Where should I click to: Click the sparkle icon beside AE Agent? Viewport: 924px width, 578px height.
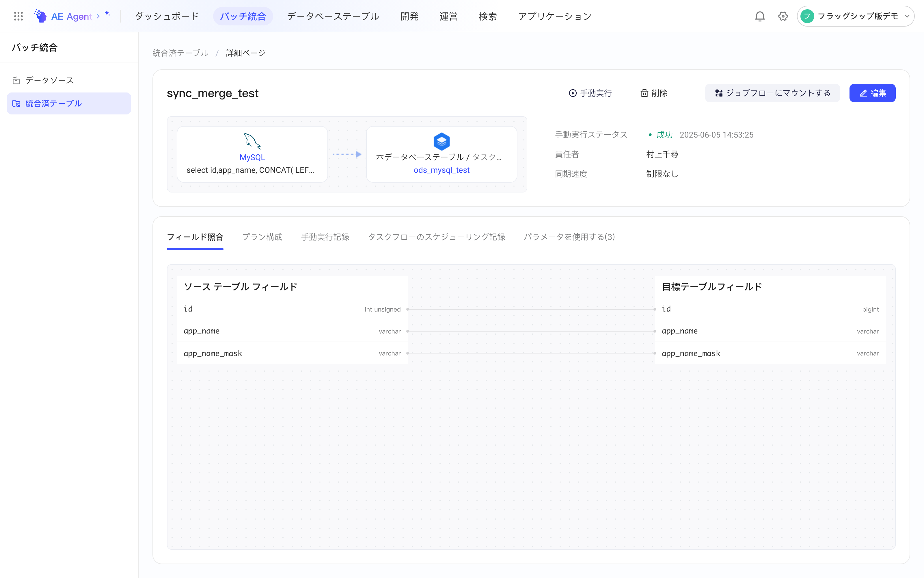click(x=107, y=14)
